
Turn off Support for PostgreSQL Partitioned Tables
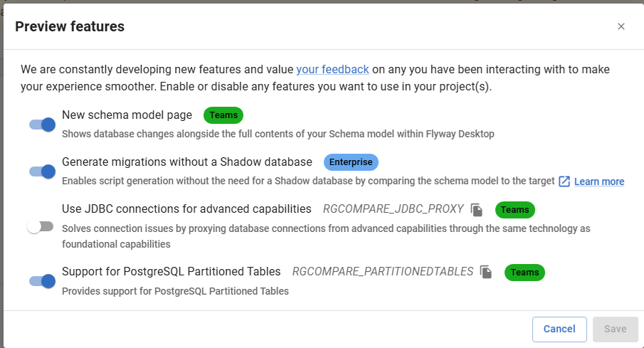click(x=42, y=281)
